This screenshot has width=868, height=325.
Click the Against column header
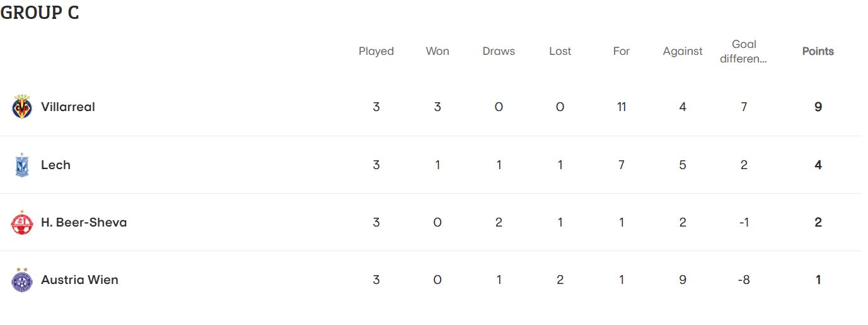[x=683, y=52]
